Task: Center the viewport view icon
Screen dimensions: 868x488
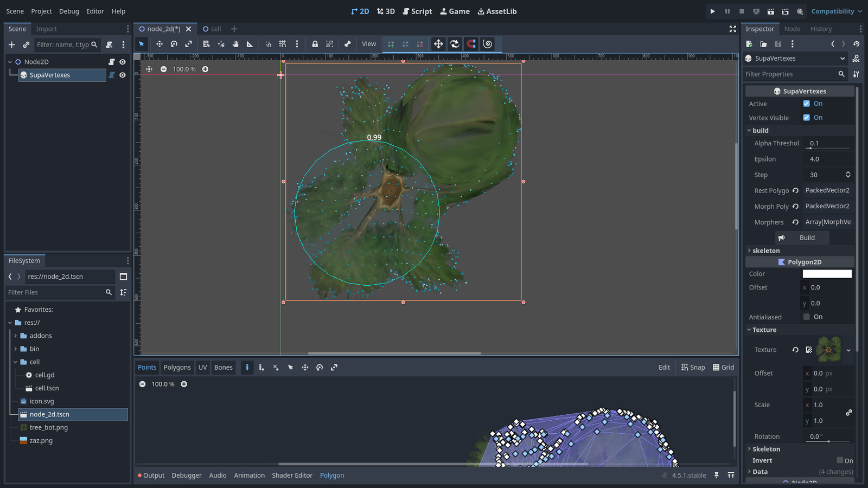Action: [x=149, y=69]
